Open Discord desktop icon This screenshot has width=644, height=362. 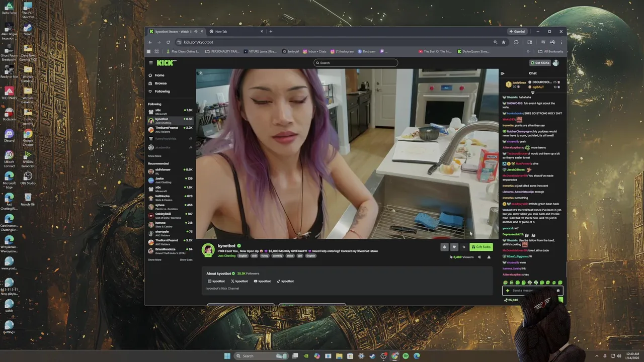tap(9, 136)
